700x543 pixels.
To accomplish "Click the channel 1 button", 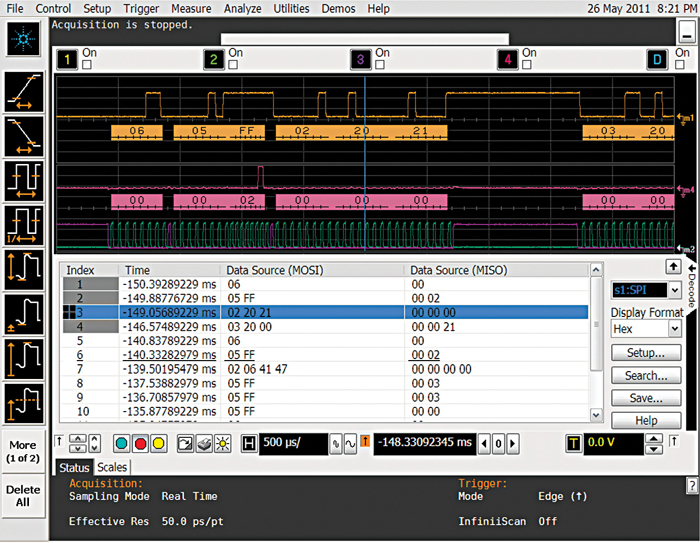I will 67,59.
